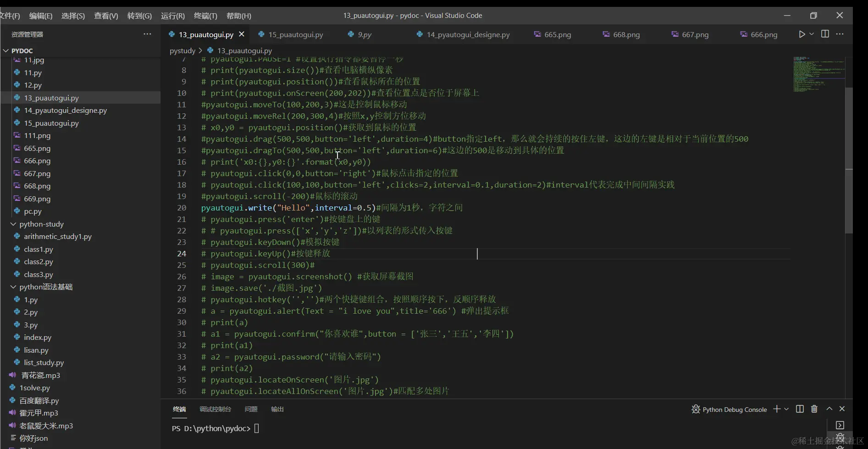Maximize the panel with up chevron

point(829,409)
